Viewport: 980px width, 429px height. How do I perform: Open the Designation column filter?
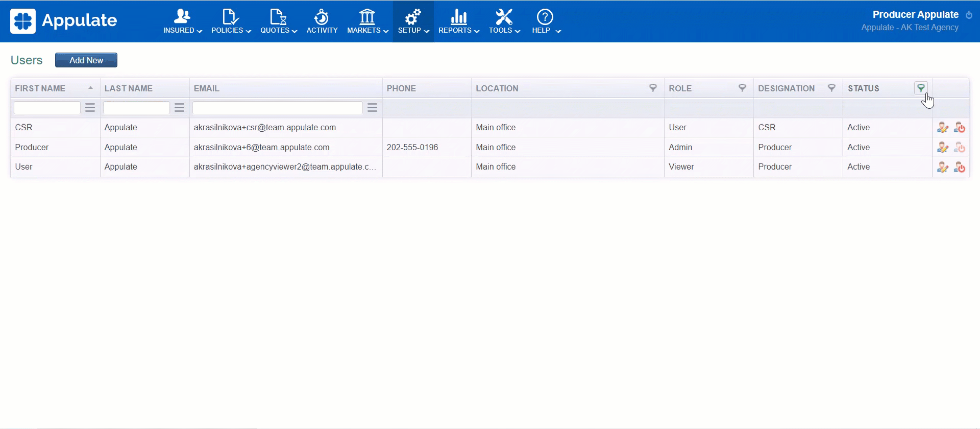[x=831, y=88]
